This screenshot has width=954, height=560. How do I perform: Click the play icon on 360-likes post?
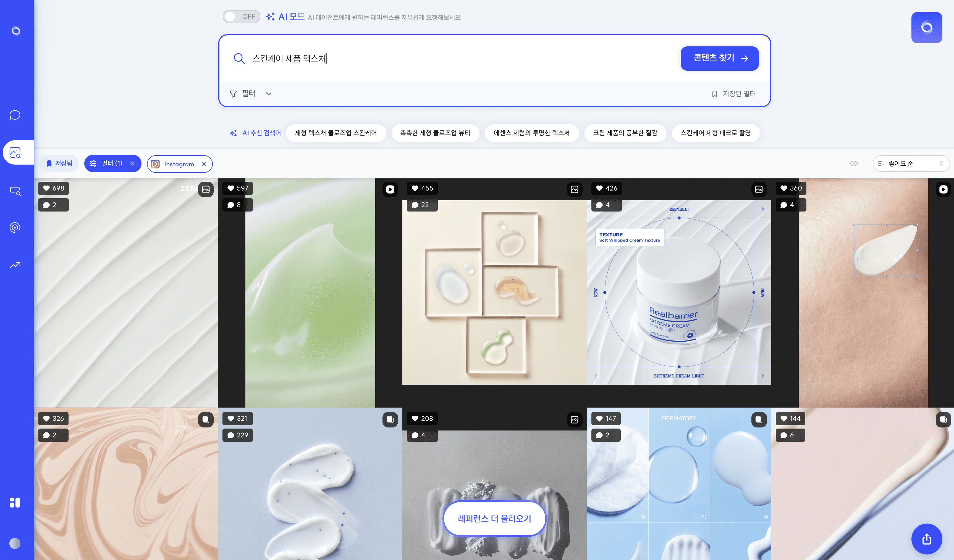click(x=943, y=189)
